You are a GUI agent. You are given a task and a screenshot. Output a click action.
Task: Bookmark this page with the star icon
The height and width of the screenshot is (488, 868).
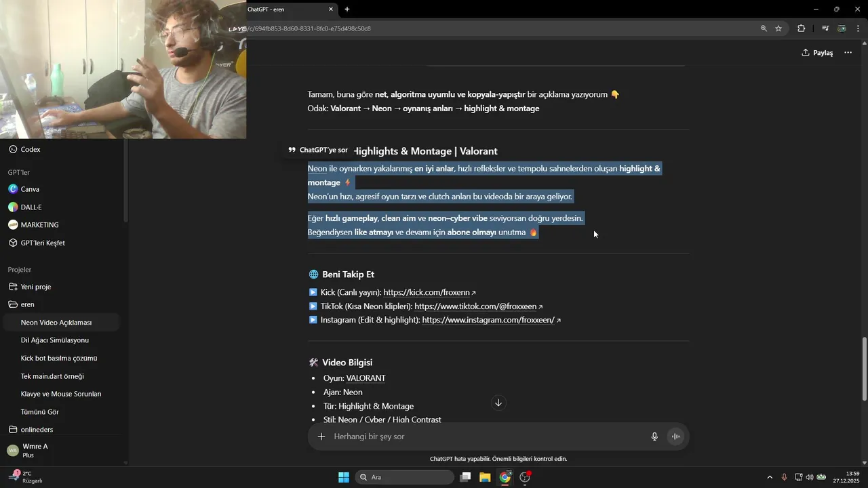click(x=778, y=28)
